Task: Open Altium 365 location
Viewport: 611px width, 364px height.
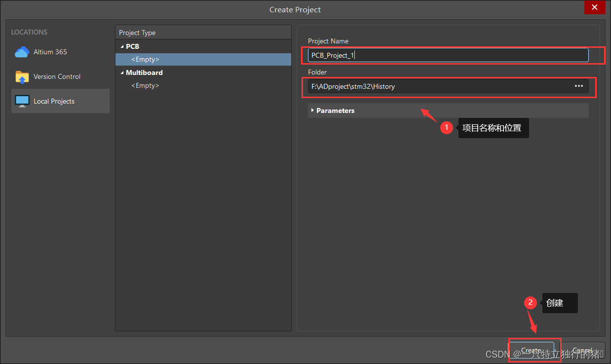Action: [61, 52]
